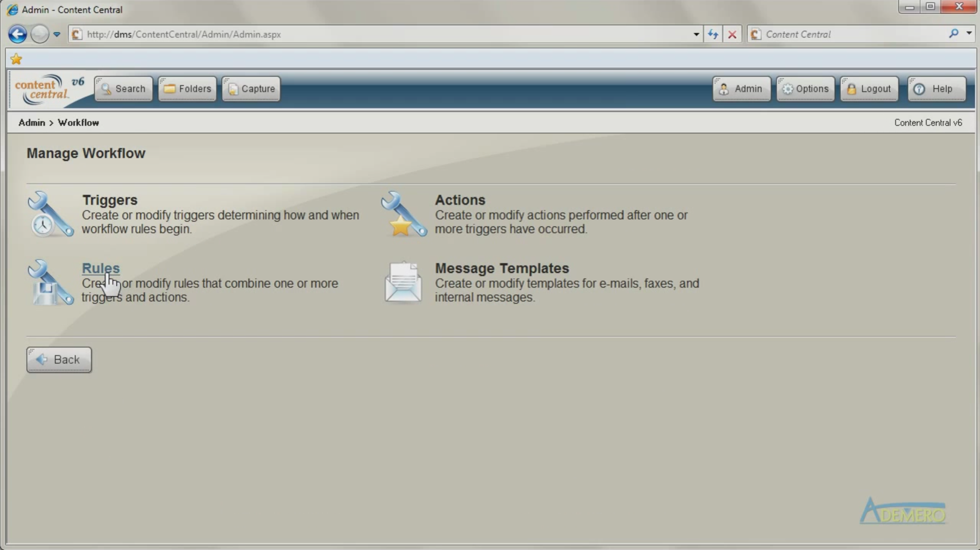
Task: Open the Options page
Action: (x=805, y=89)
